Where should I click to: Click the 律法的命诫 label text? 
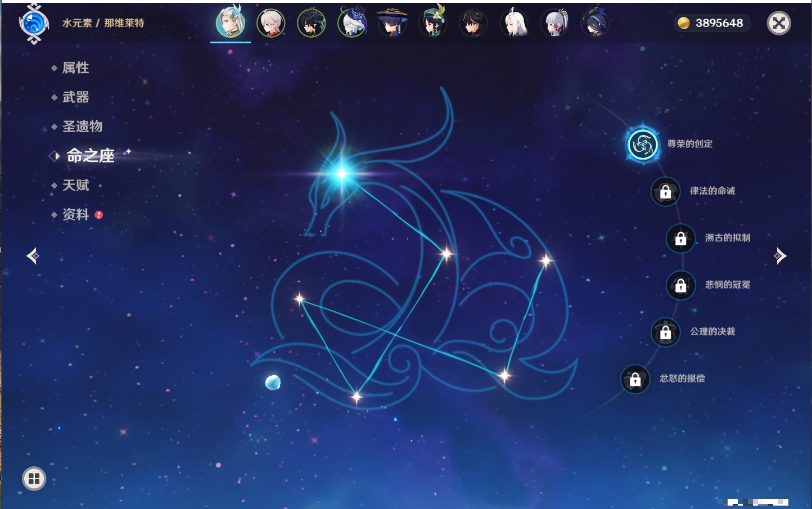712,191
